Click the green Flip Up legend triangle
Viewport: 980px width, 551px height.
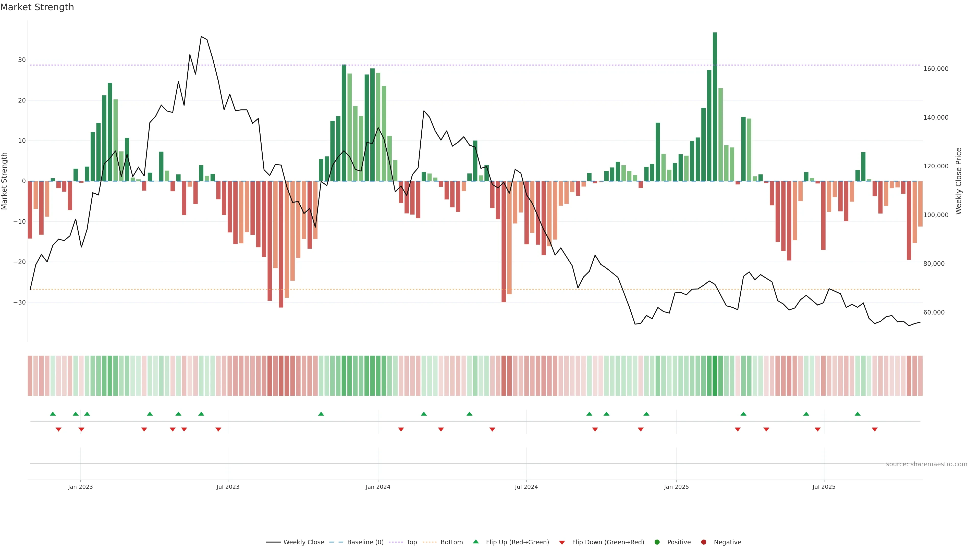[x=475, y=542]
